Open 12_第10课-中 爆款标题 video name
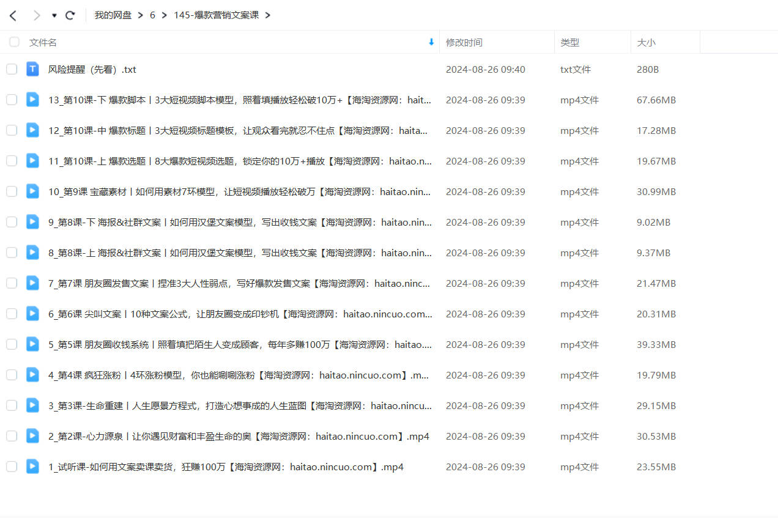The height and width of the screenshot is (532, 778). pyautogui.click(x=238, y=130)
